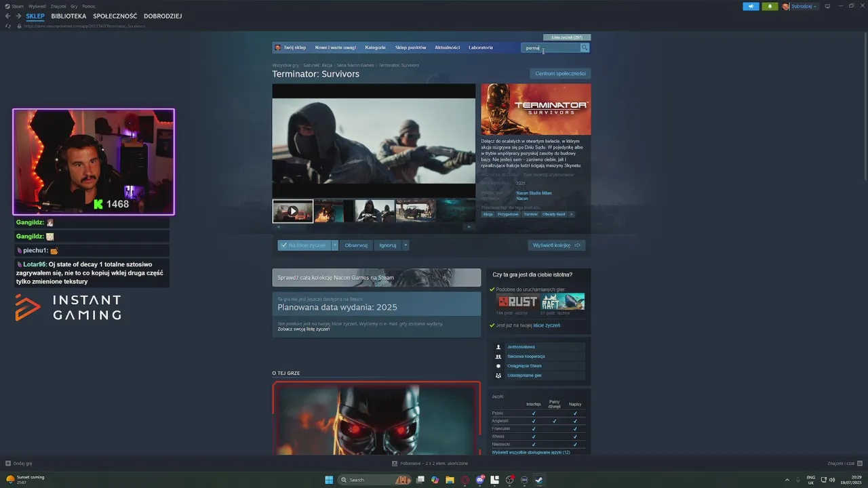Open Sklep punktów in store nav

[x=411, y=47]
